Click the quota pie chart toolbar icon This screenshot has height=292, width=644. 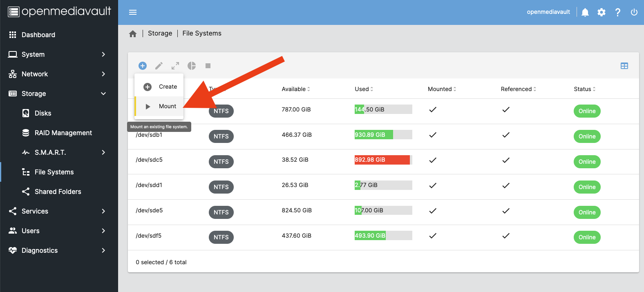[x=192, y=66]
